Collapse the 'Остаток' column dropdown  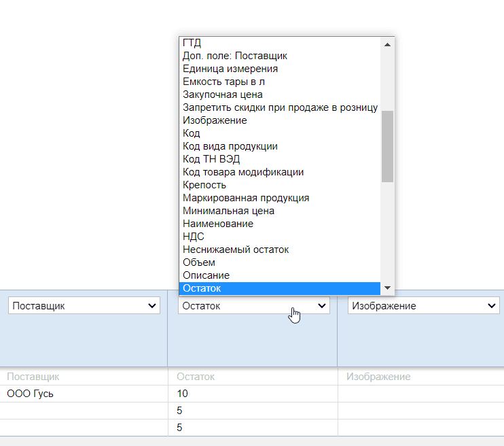click(x=253, y=306)
